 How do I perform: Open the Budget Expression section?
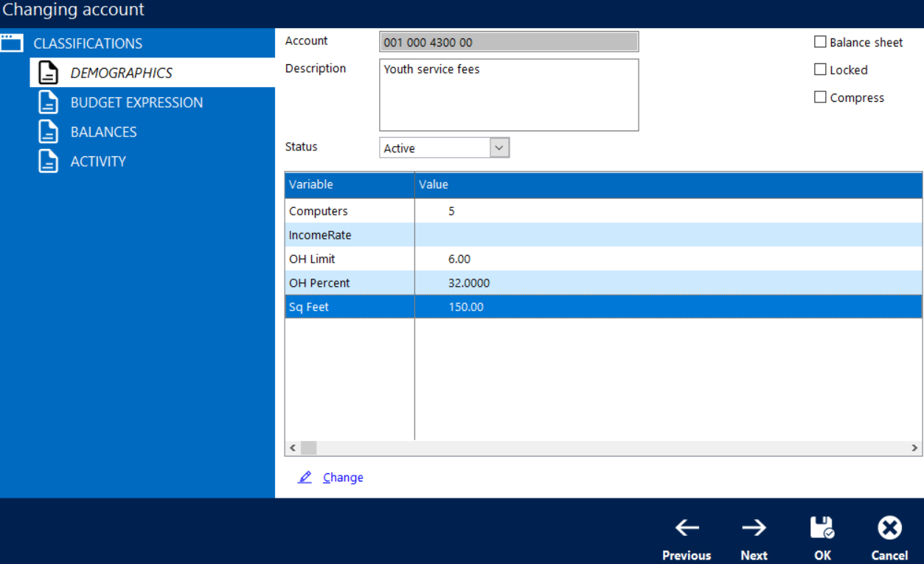pyautogui.click(x=136, y=102)
